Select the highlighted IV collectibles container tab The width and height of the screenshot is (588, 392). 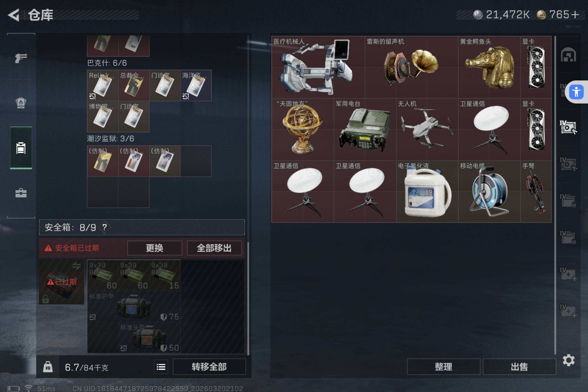pyautogui.click(x=568, y=127)
